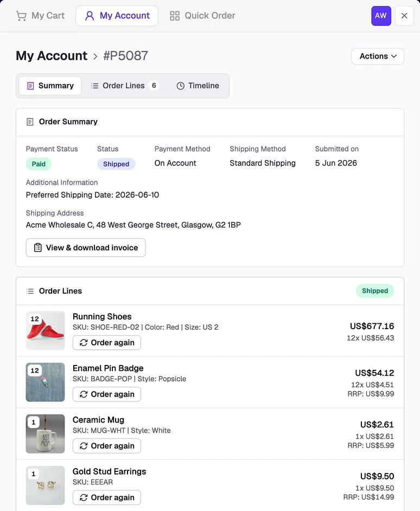Click View & download invoice button
The height and width of the screenshot is (511, 420).
pyautogui.click(x=86, y=248)
